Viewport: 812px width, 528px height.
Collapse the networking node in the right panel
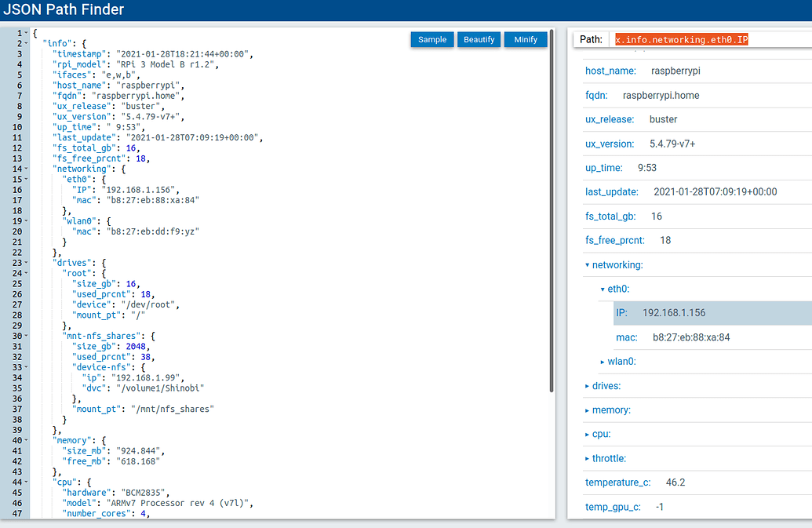pyautogui.click(x=587, y=264)
